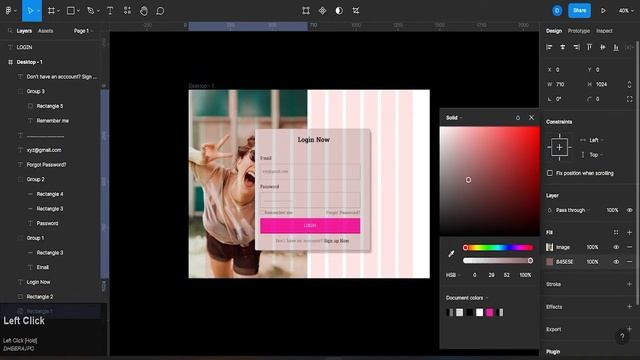
Task: Select the pink document color swatch
Action: 489,313
